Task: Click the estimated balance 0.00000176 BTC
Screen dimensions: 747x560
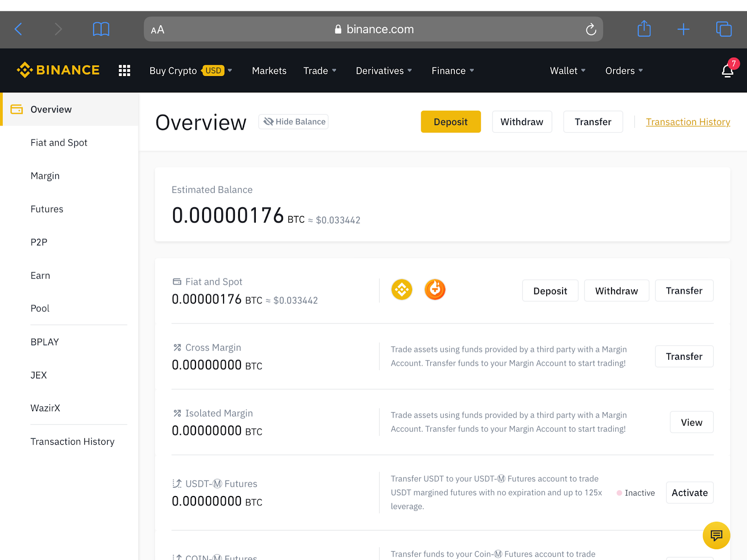Action: (x=238, y=216)
